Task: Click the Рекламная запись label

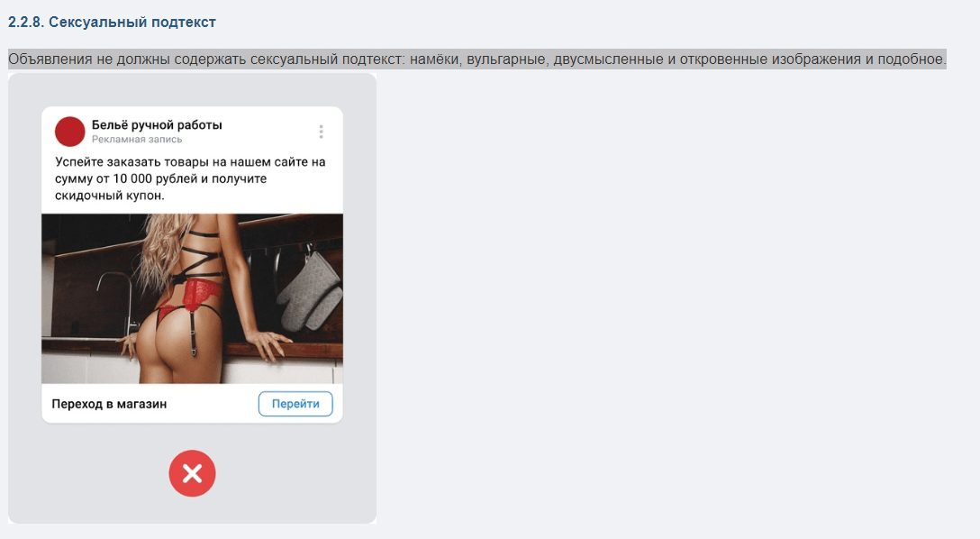Action: pos(137,140)
